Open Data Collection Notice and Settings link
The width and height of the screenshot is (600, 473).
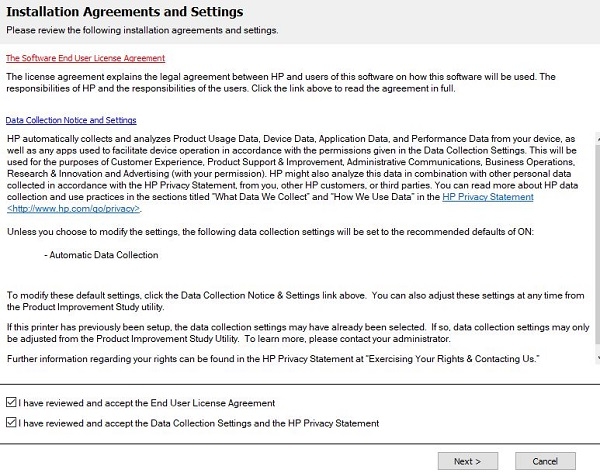coord(71,120)
